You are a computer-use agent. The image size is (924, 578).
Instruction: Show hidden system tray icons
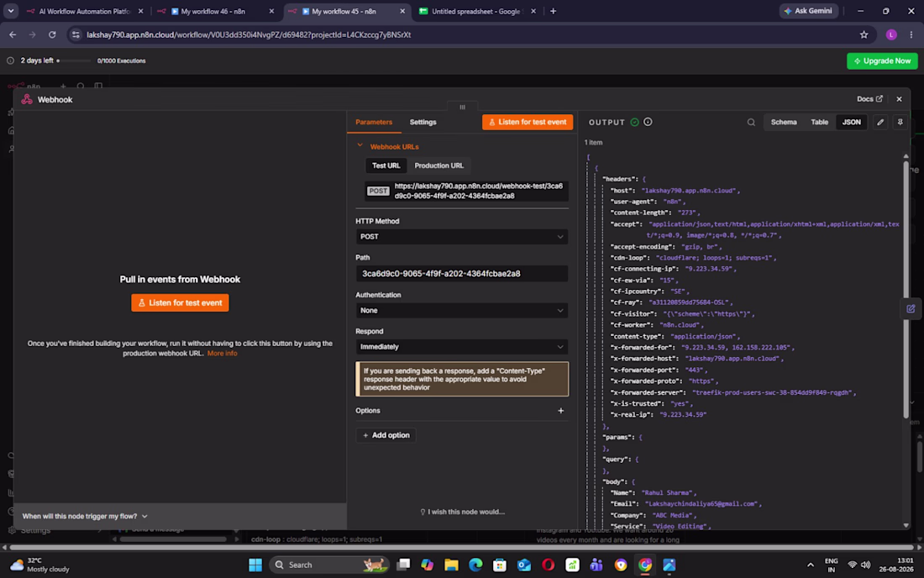pyautogui.click(x=811, y=565)
